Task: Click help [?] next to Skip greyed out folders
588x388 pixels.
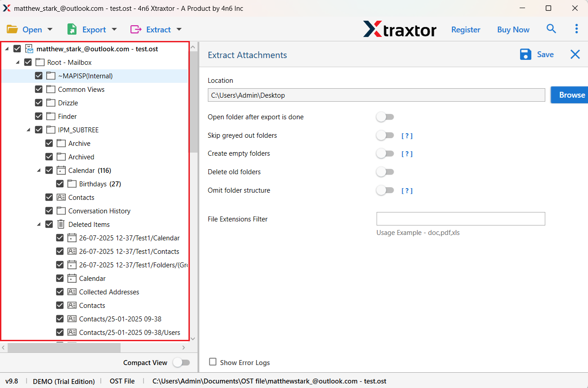Action: click(x=407, y=135)
